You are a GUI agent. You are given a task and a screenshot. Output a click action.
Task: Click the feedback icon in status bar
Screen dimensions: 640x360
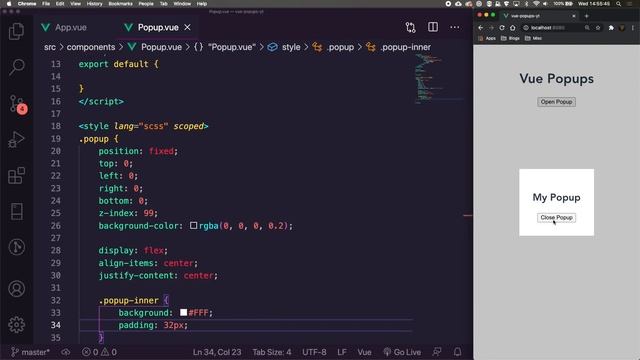437,352
